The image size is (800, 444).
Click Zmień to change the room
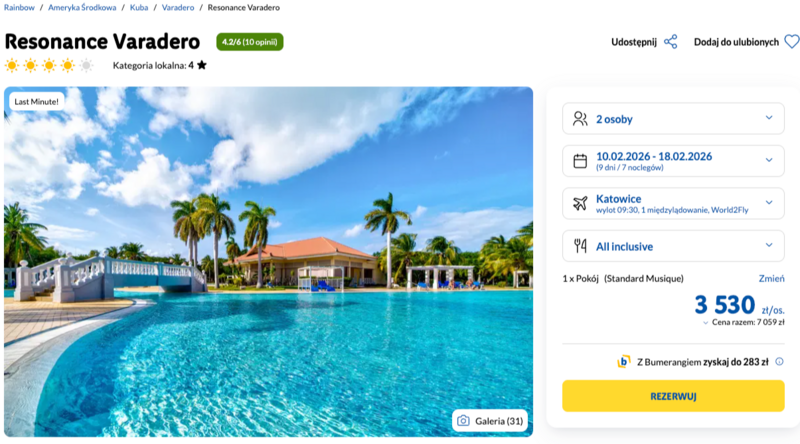pyautogui.click(x=771, y=278)
